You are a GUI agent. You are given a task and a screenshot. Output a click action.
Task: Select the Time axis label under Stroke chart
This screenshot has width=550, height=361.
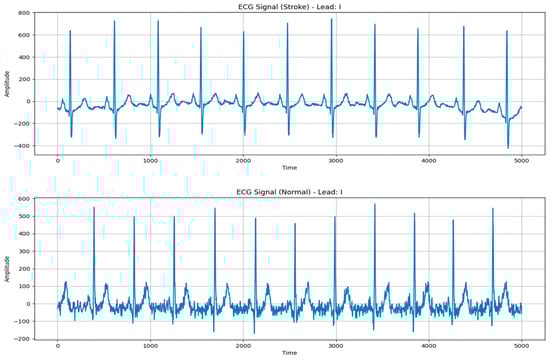tap(290, 168)
